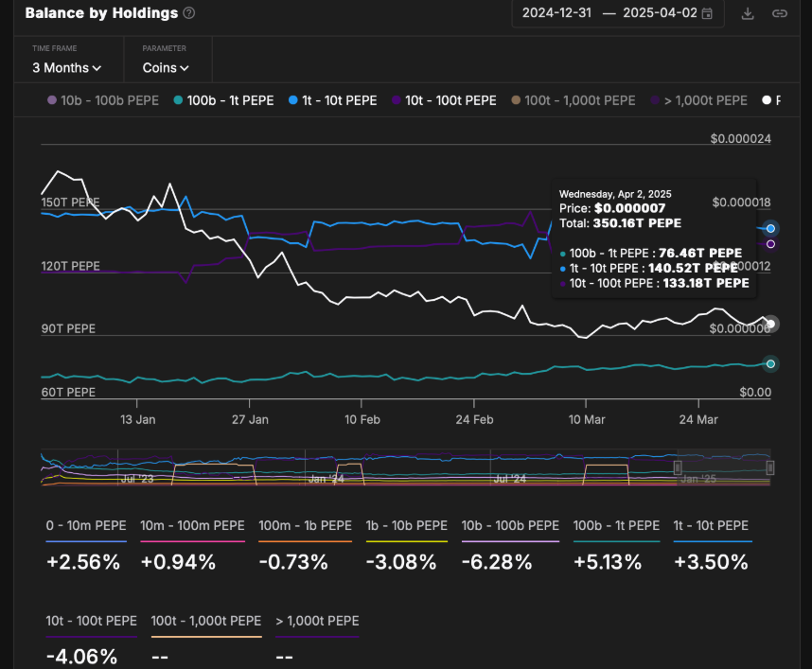
Task: Select the 100b - 1t PEPE holdings card below chart
Action: tap(616, 546)
